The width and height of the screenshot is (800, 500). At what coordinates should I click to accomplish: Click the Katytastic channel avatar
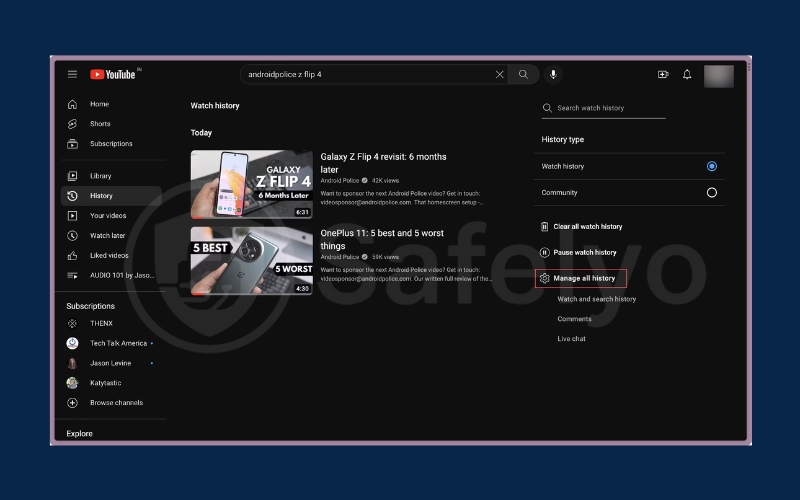[72, 383]
